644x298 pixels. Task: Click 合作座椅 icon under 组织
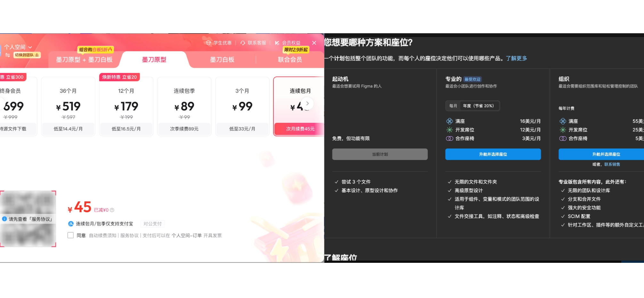[563, 138]
